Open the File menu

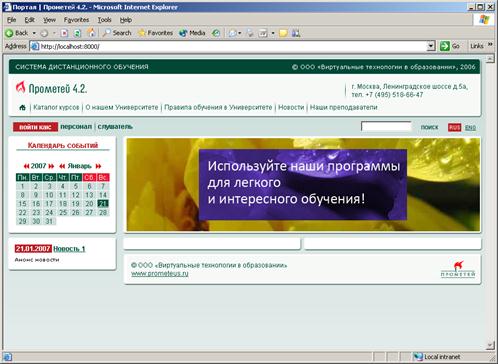(11, 20)
